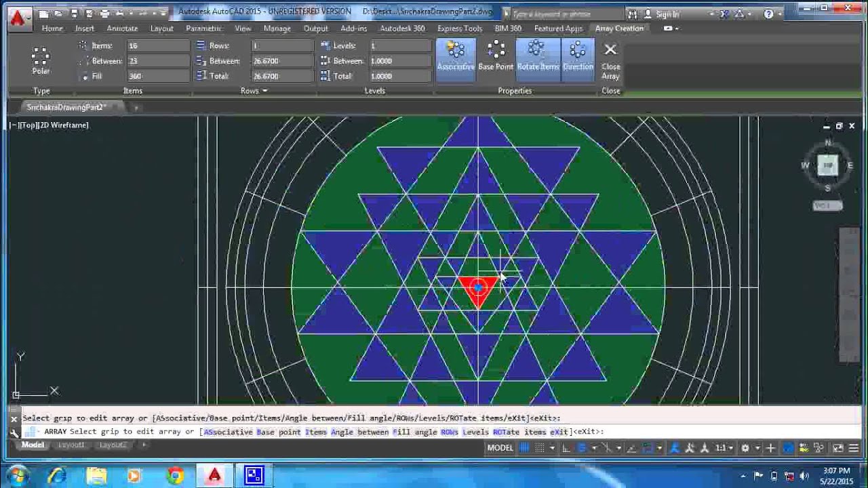Click the workspace switching gear icon
This screenshot has height=488, width=868.
tap(745, 448)
